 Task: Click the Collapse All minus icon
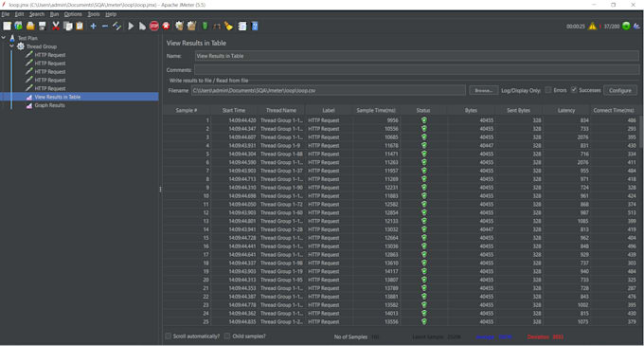[x=105, y=26]
